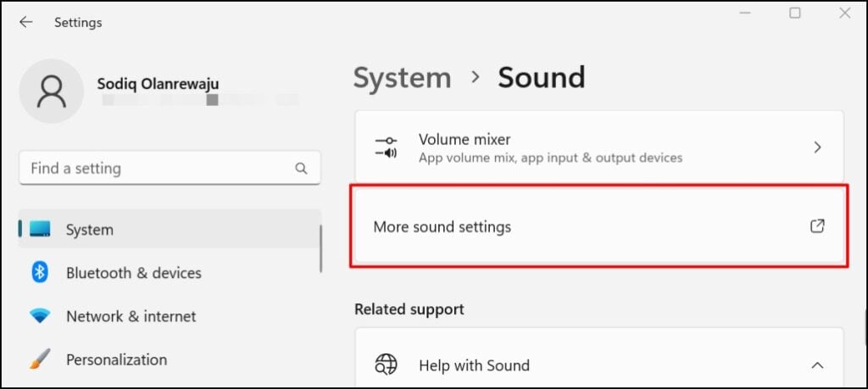Collapse the Help with Sound section

(x=817, y=365)
